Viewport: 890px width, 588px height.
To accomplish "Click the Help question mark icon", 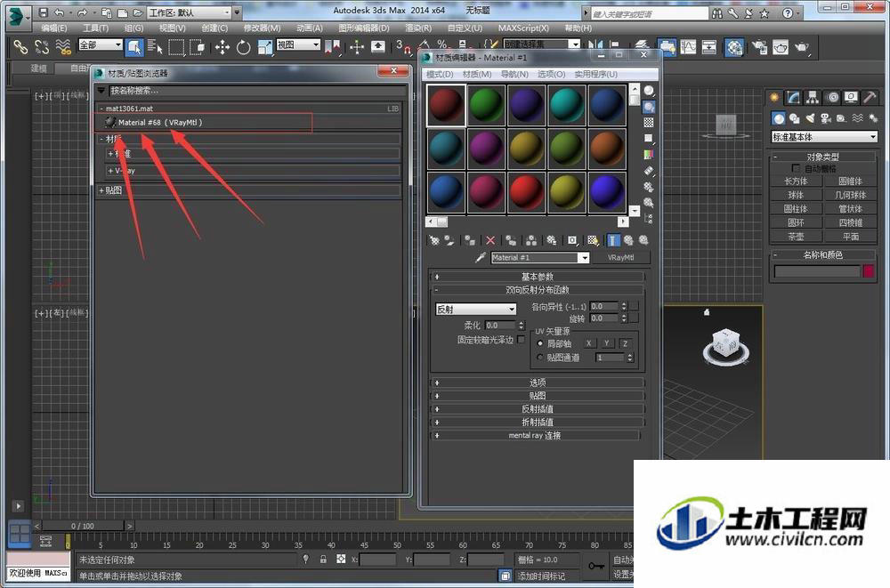I will (x=787, y=12).
